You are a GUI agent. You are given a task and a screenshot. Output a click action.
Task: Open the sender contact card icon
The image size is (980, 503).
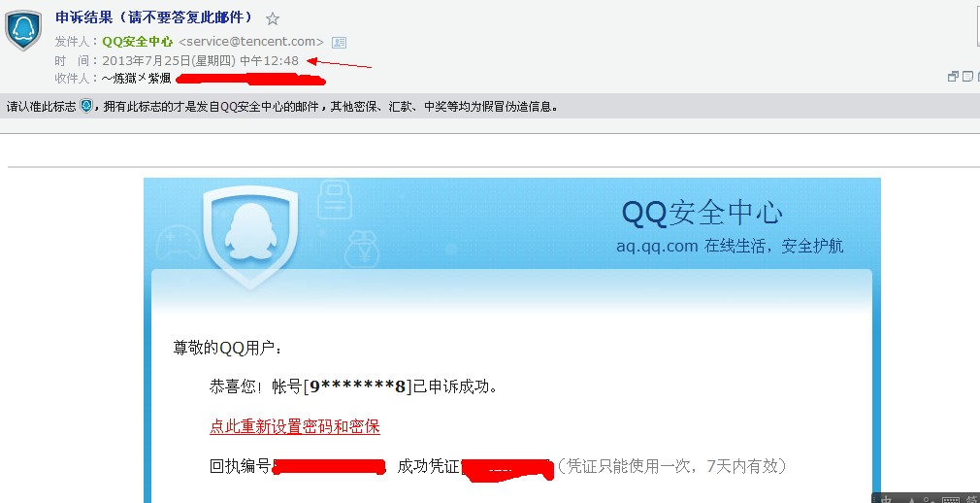click(339, 43)
